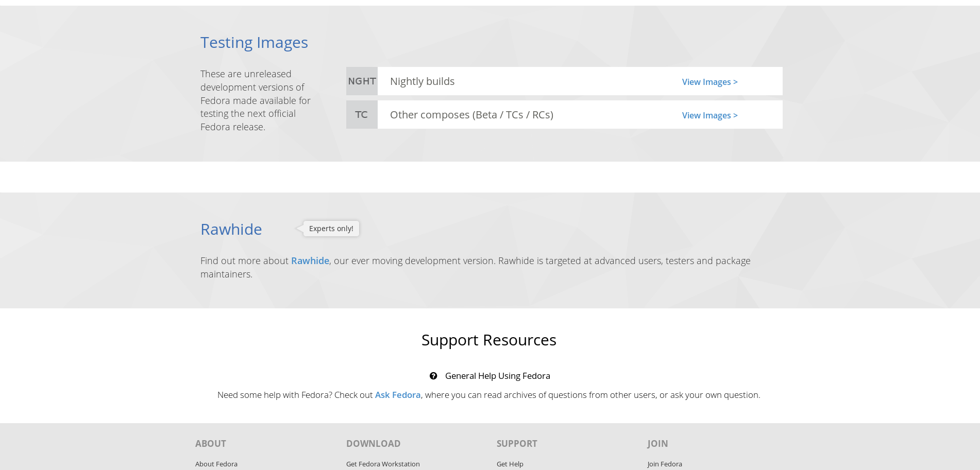Click General Help Using Fedora text
The width and height of the screenshot is (980, 470).
tap(497, 376)
